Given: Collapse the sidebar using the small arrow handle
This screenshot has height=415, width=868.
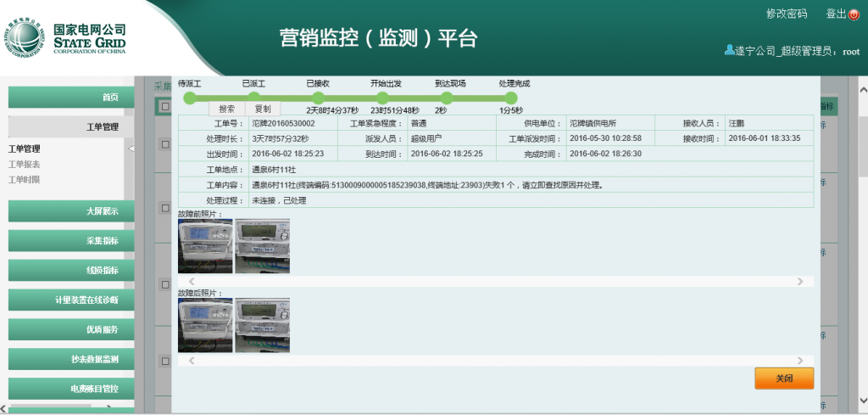Looking at the screenshot, I should (131, 149).
